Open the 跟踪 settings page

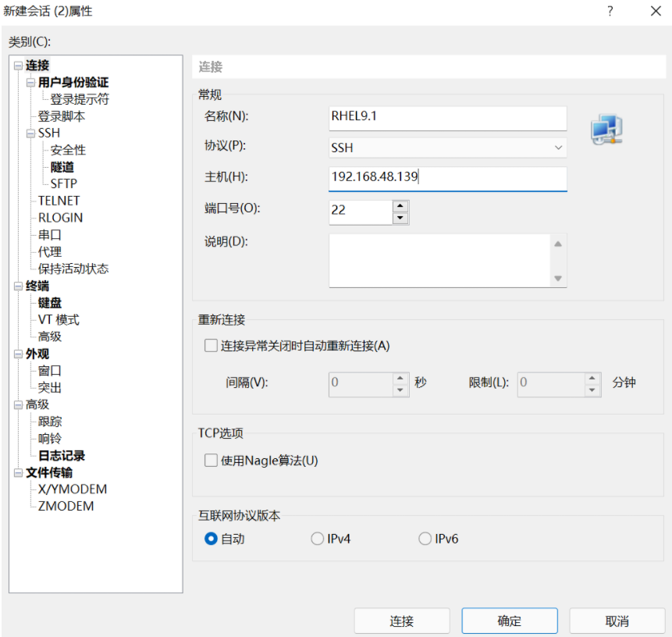[x=50, y=422]
